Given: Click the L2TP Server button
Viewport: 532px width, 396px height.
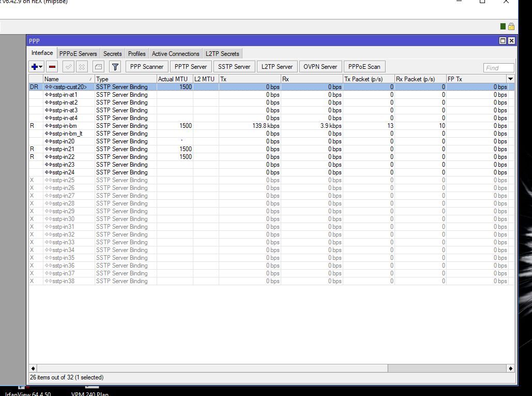Looking at the screenshot, I should [277, 67].
